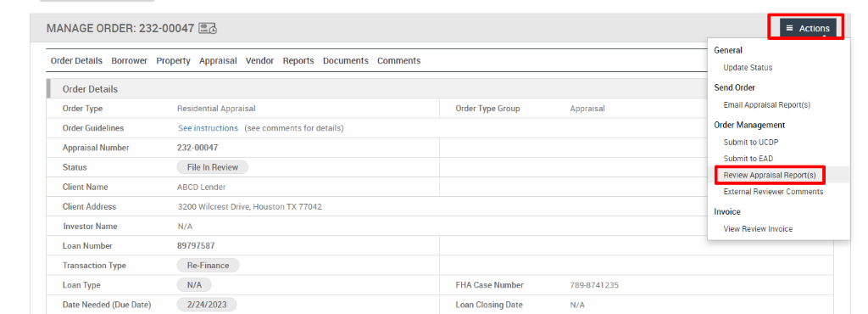Viewport: 868px width, 314px height.
Task: Select FHA case number 789-8741235
Action: pos(594,285)
